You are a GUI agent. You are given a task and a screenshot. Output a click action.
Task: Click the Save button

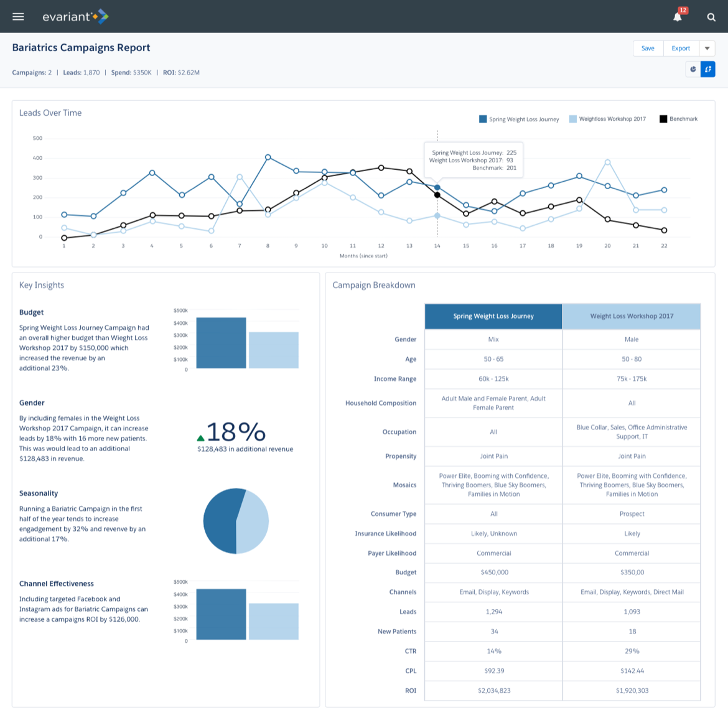pyautogui.click(x=648, y=48)
